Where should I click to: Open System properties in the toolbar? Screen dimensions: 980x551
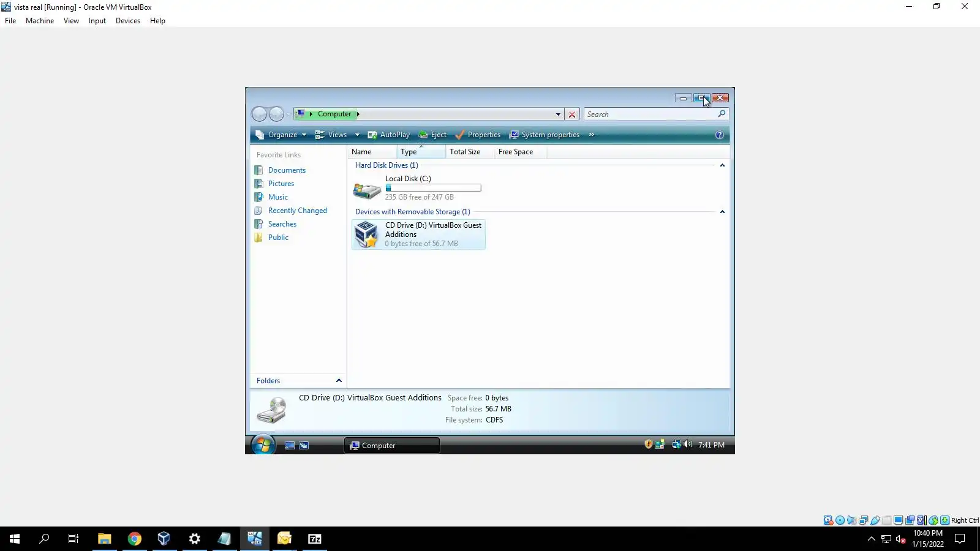(545, 135)
